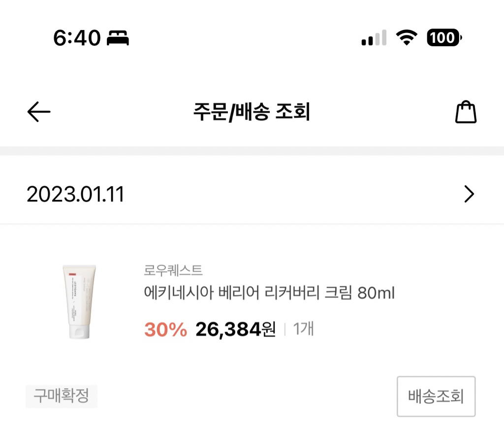Tap the cellular signal bars icon

tap(374, 38)
